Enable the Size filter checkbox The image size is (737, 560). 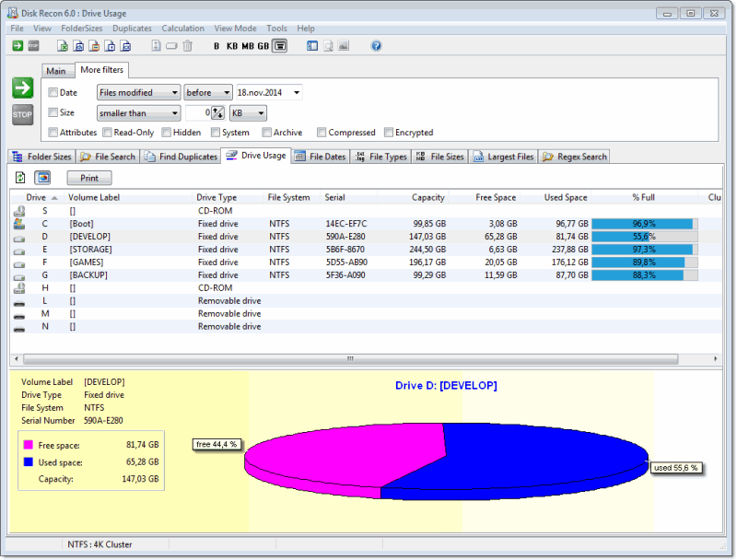(53, 112)
